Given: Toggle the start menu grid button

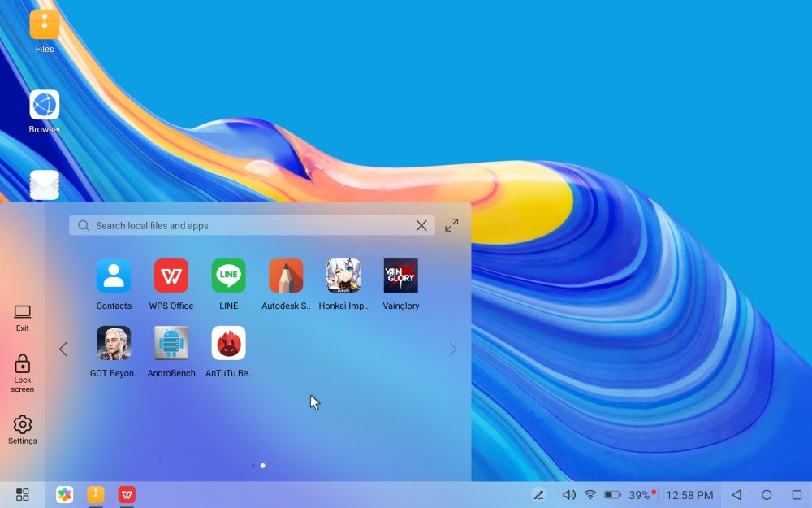Looking at the screenshot, I should [x=22, y=494].
